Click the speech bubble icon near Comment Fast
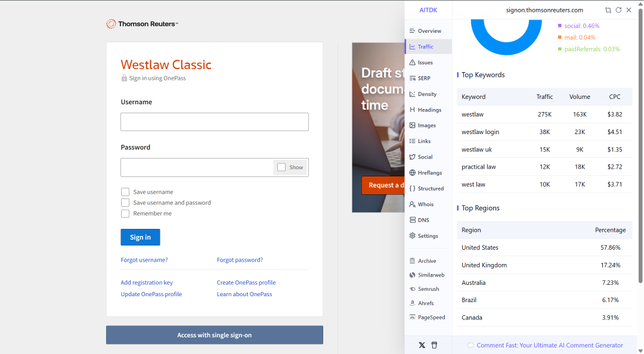The width and height of the screenshot is (644, 354). point(470,346)
